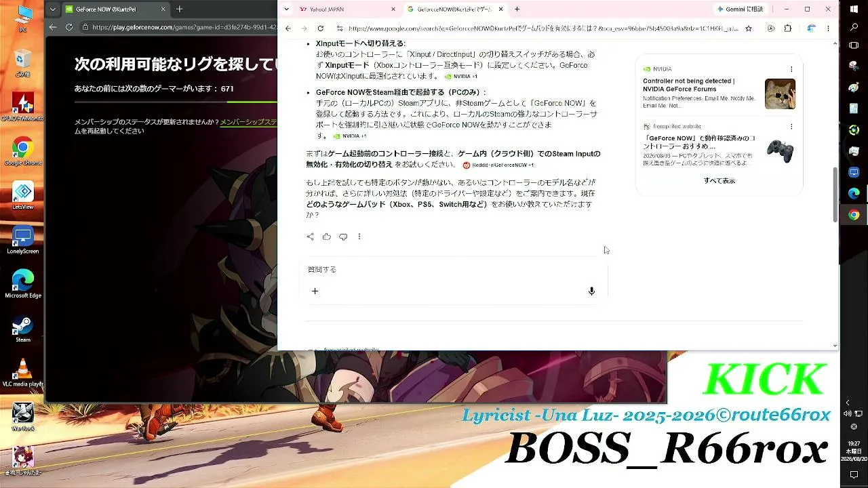The image size is (868, 488).
Task: Open the Windows Start menu
Action: 854,9
